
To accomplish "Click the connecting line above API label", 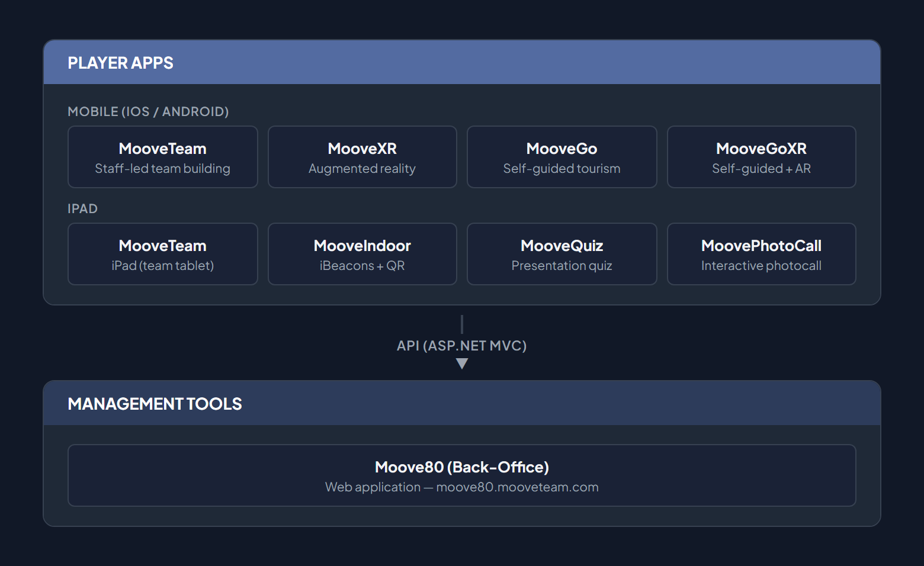I will [461, 324].
